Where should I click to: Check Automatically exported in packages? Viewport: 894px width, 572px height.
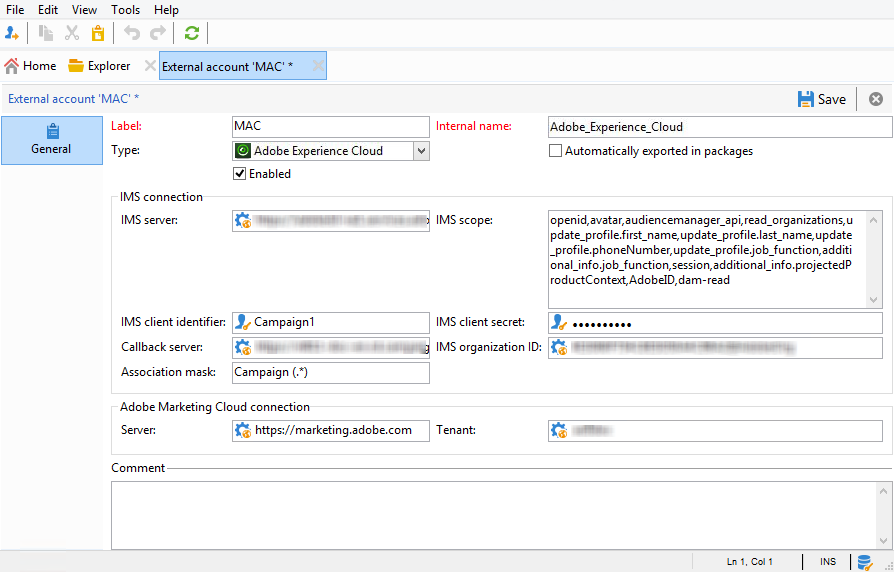point(555,151)
